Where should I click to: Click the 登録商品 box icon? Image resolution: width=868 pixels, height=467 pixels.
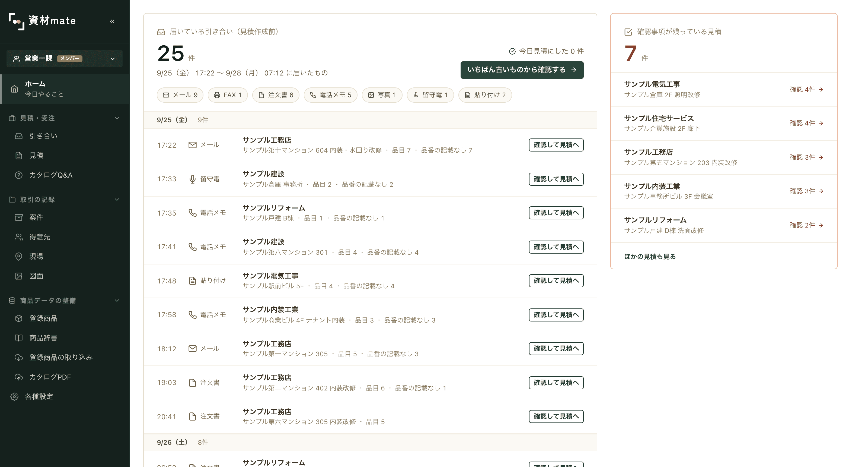tap(19, 318)
